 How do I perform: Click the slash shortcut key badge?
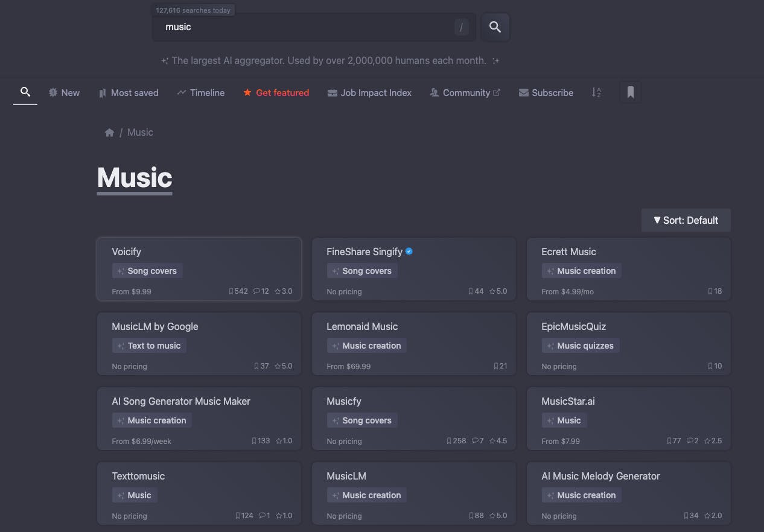point(462,27)
